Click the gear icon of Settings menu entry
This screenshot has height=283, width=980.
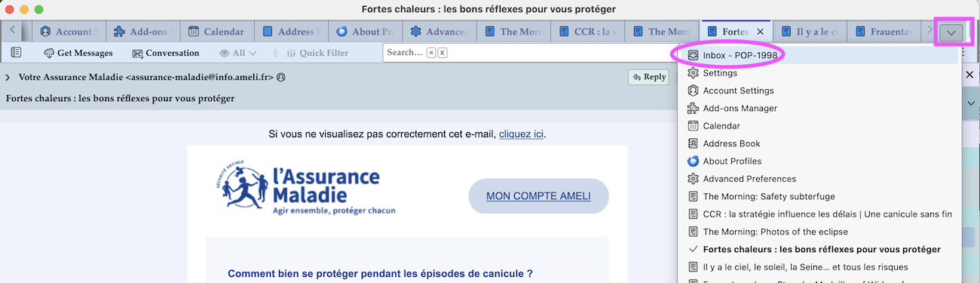point(694,73)
